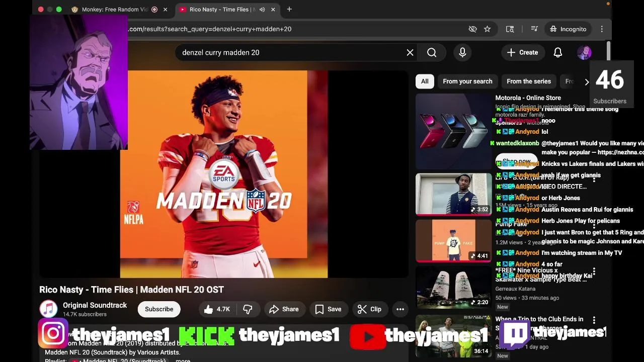Open the Motorola - Online Store ad title
644x362 pixels.
click(528, 98)
